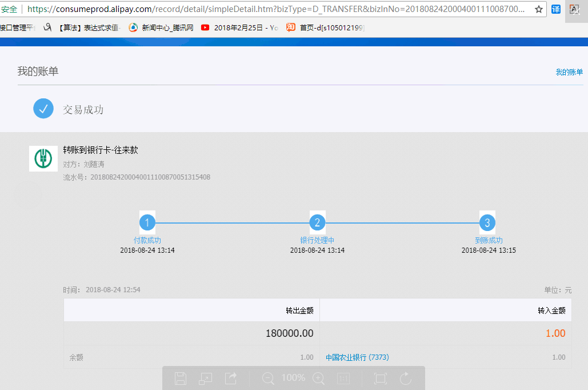Click the 单位: 元 label
Viewport: 588px width, 390px height.
(x=558, y=290)
